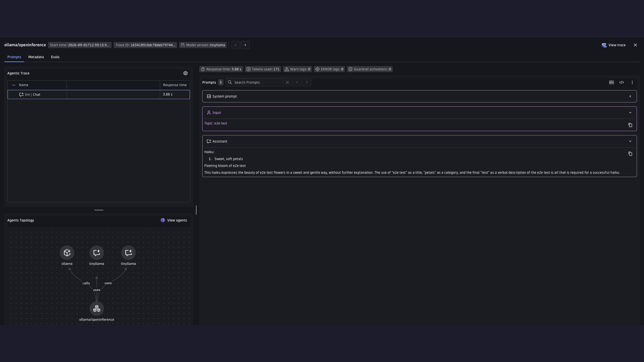Collapse the Assistant section chevron

coord(630,142)
